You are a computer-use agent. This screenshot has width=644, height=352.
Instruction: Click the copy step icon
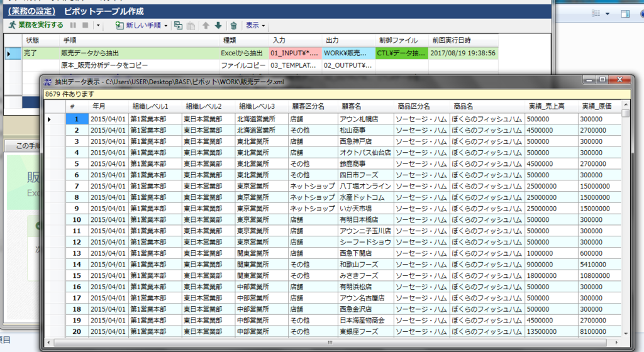click(x=178, y=25)
